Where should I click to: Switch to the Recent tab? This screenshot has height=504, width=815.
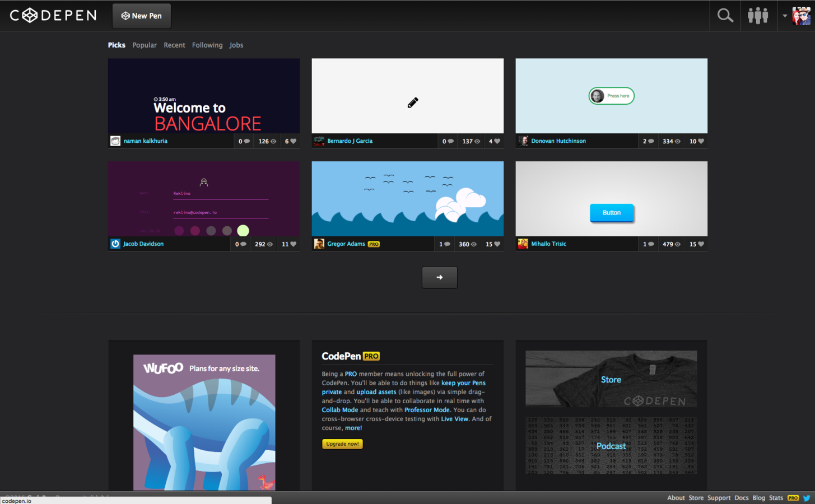[174, 45]
